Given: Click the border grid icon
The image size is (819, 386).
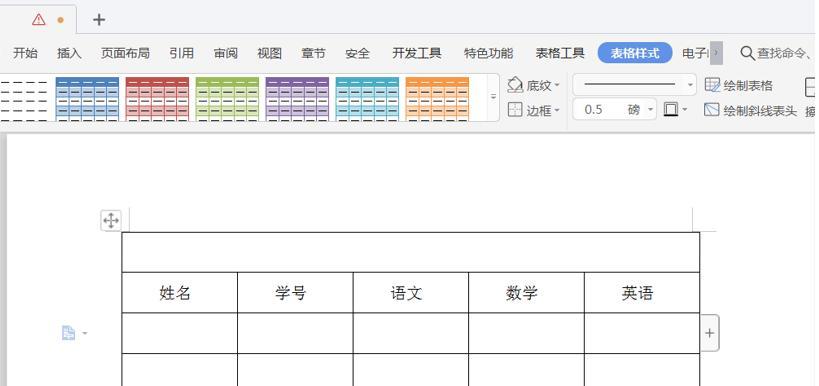Looking at the screenshot, I should tap(515, 110).
